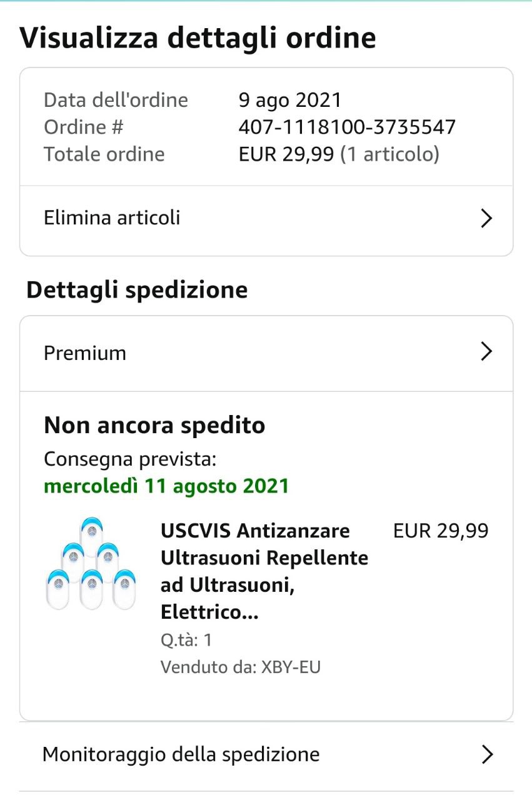Viewport: 532px width, 800px height.
Task: Select the Elimina articoli label
Action: click(112, 217)
